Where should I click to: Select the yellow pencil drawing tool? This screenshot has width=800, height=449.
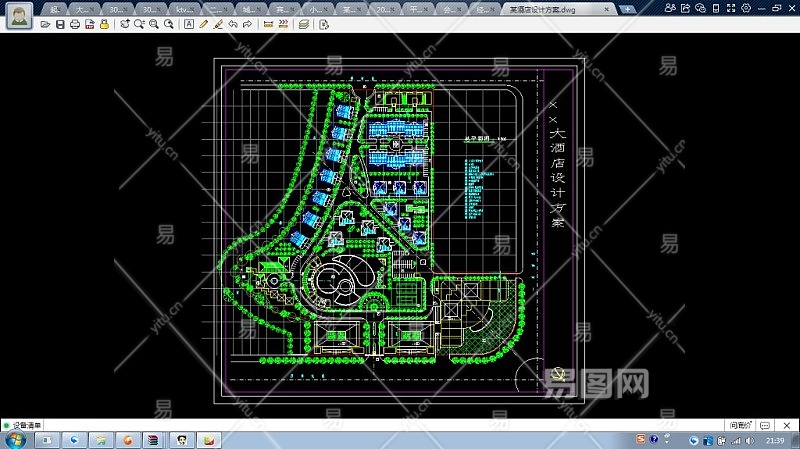point(204,24)
